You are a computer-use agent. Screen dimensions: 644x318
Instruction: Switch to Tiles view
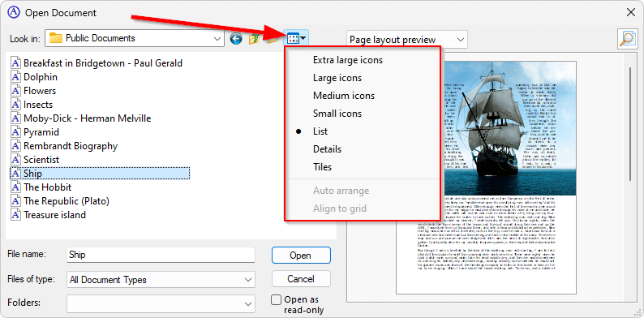click(x=323, y=167)
